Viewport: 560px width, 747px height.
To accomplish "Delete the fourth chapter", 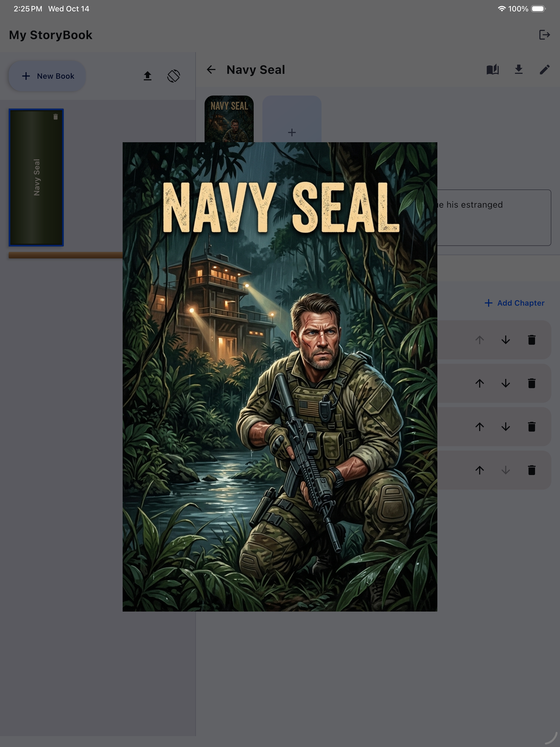I will 532,470.
